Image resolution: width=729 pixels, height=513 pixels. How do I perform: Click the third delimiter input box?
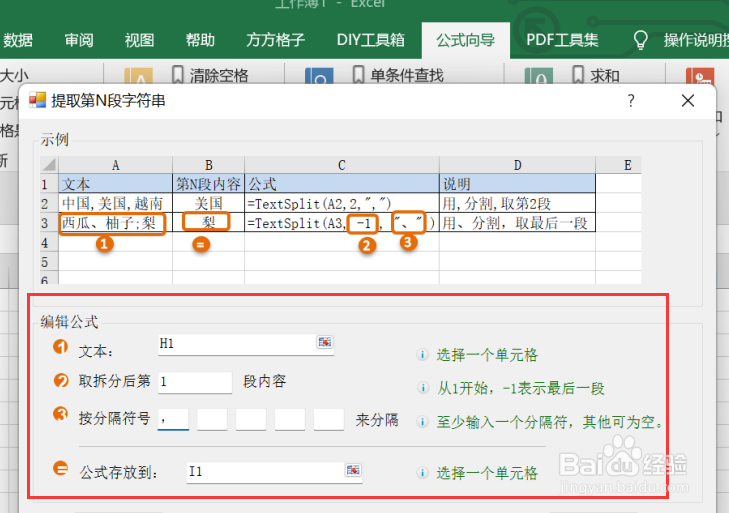251,420
